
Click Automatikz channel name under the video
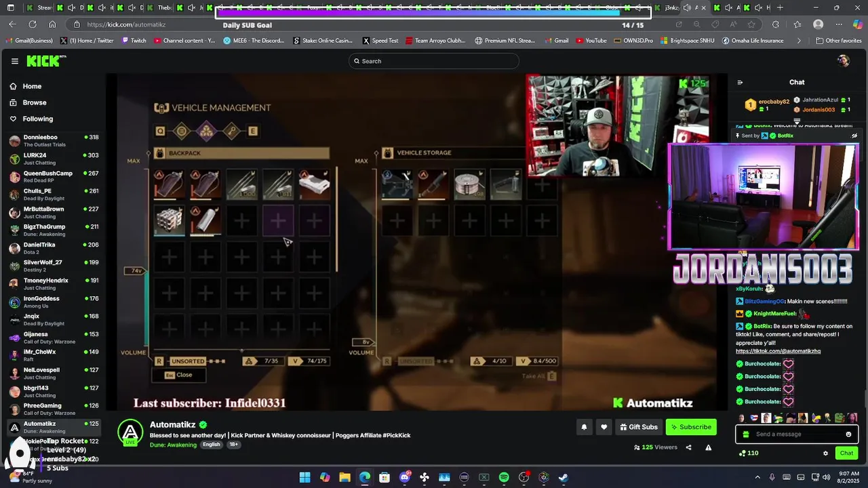[173, 425]
